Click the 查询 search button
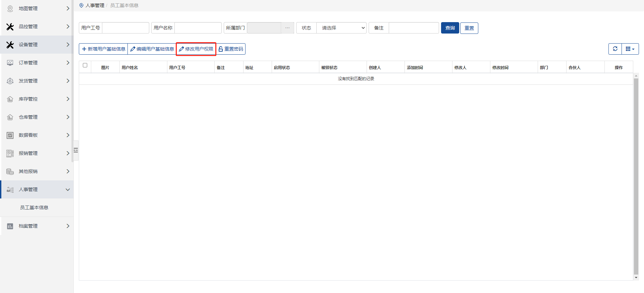This screenshot has width=644, height=293. pos(450,28)
